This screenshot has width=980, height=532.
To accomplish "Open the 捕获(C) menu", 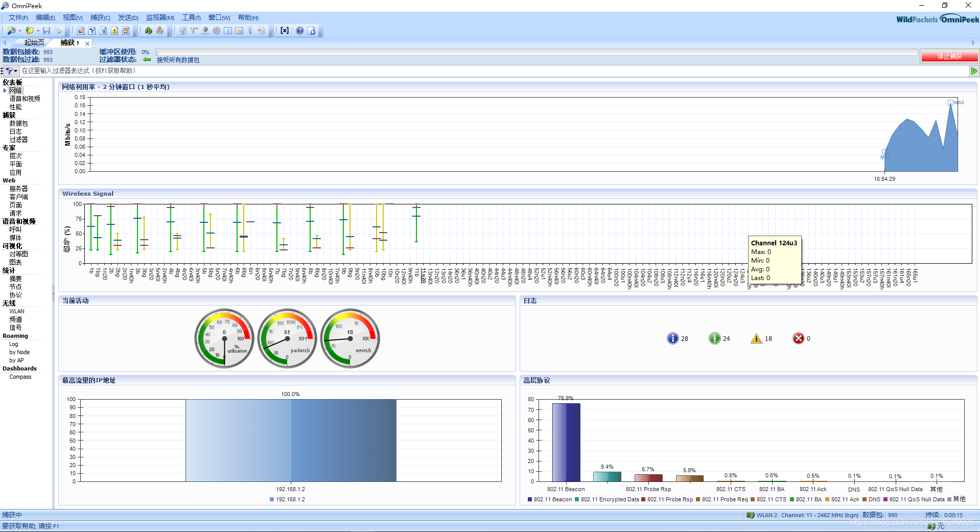I will click(x=100, y=18).
